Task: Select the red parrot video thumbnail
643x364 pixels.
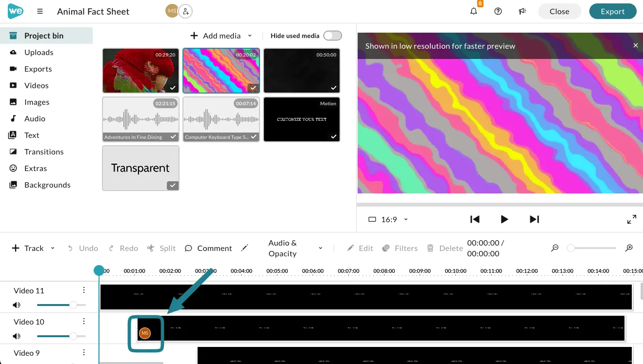Action: tap(141, 71)
